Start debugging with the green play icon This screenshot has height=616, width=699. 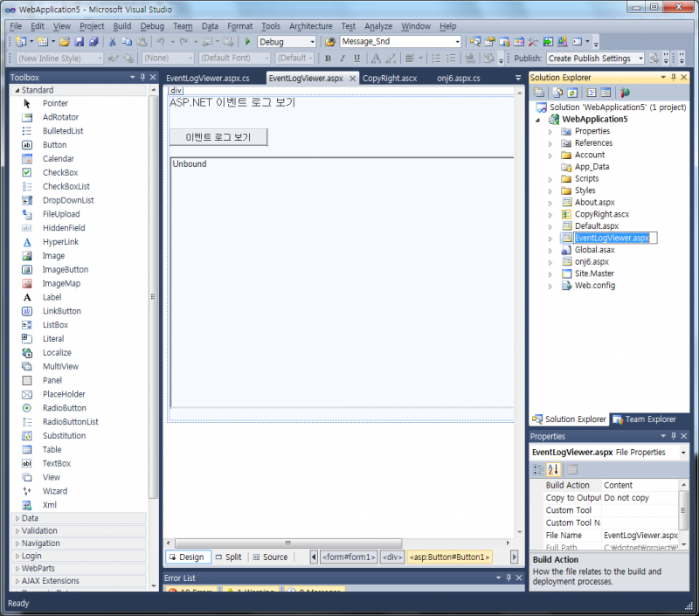(x=248, y=41)
